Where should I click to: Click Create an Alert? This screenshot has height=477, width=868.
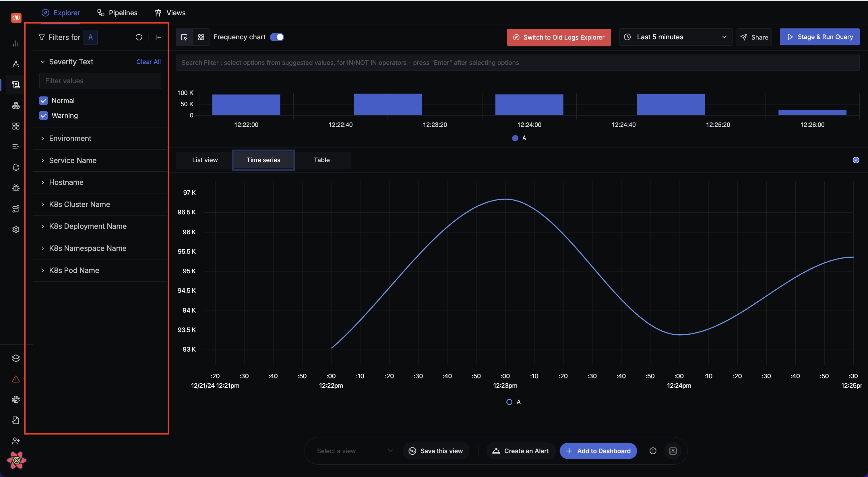click(521, 451)
